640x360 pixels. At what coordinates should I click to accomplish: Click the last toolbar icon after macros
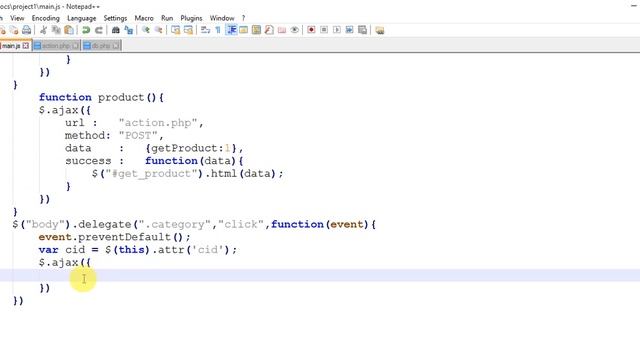point(380,30)
